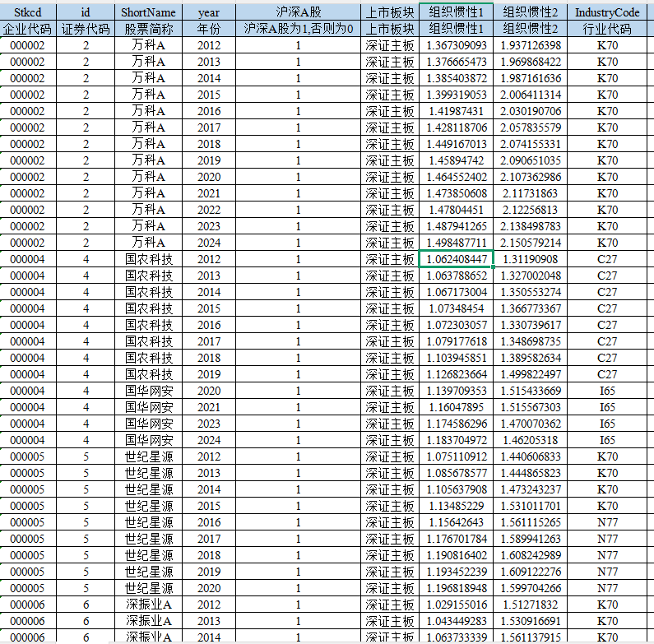Select the cell containing 1.062408447
Screen dimensions: 654x644
(457, 259)
